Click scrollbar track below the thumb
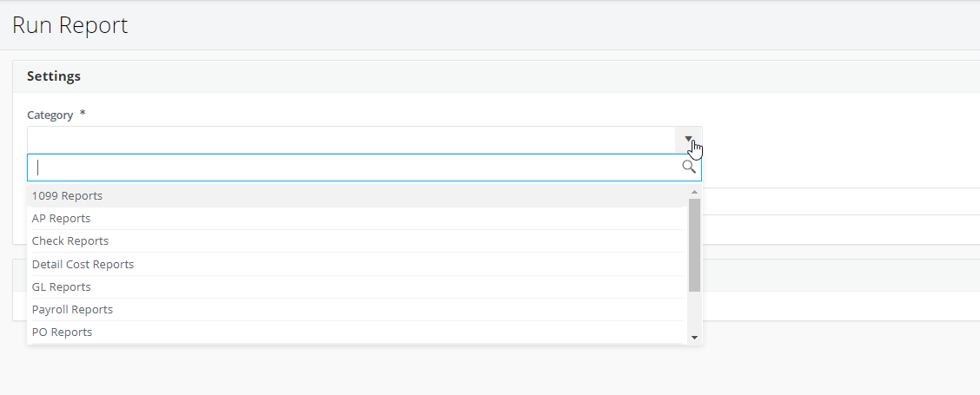This screenshot has height=395, width=980. click(x=694, y=312)
